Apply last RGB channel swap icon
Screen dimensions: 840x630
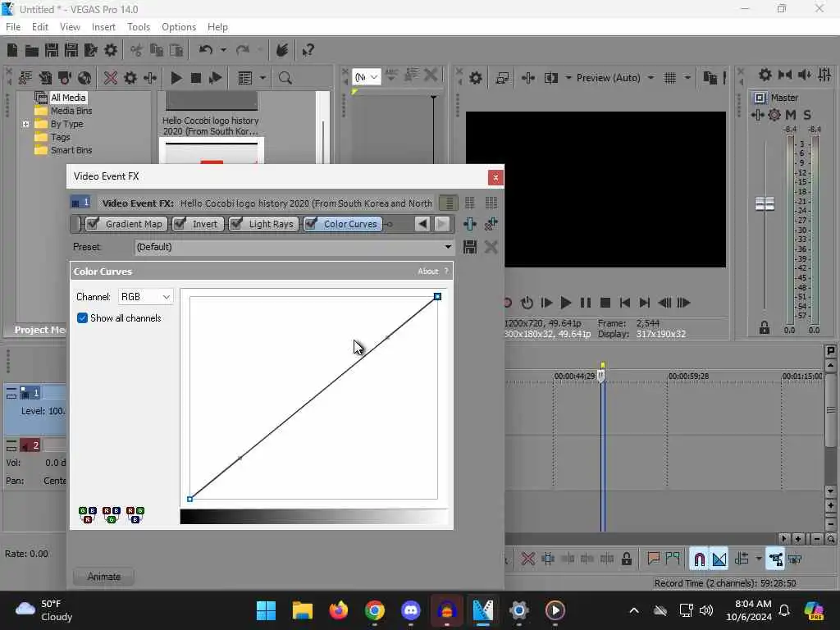(135, 515)
